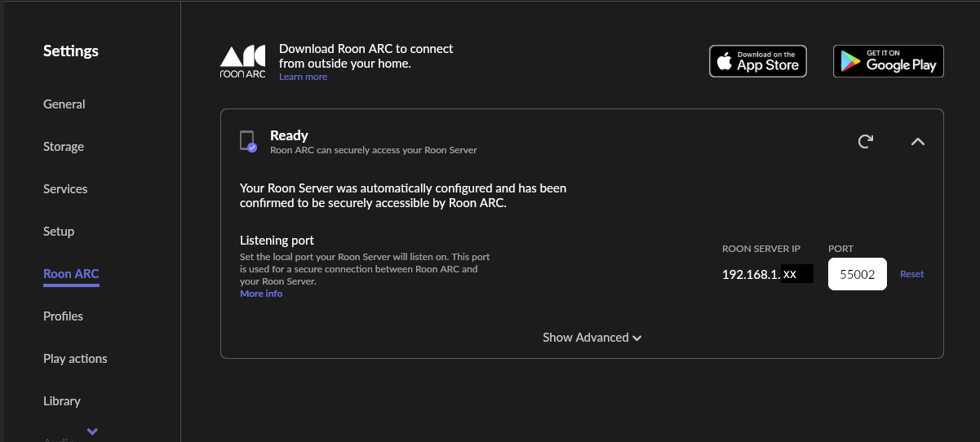Click the sidebar scroll-down chevron
Image resolution: width=980 pixels, height=442 pixels.
point(92,431)
